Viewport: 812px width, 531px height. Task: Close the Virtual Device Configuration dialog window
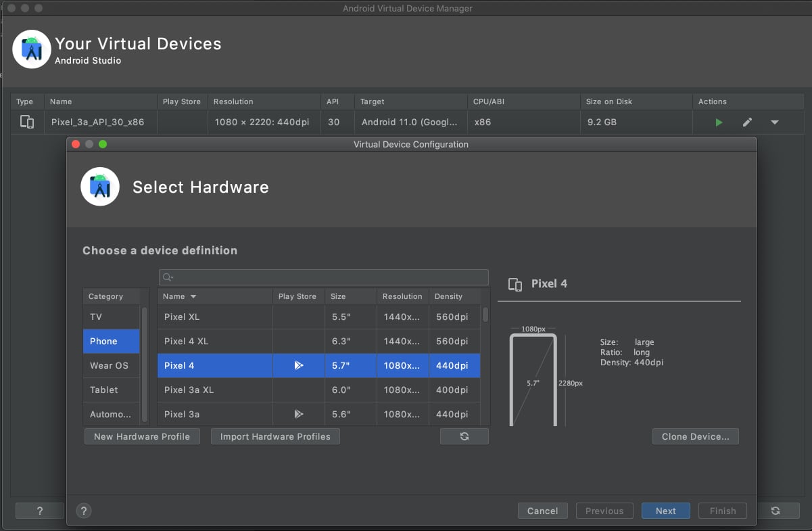[76, 144]
